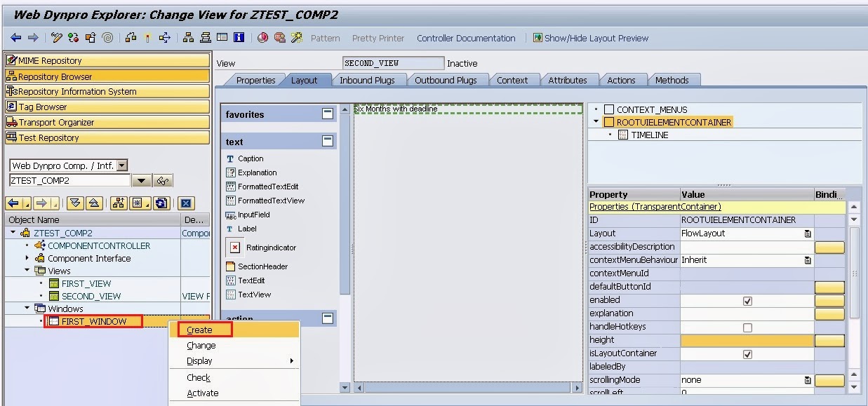The image size is (868, 406).
Task: Click the Refresh Object List icon
Action: tap(161, 203)
